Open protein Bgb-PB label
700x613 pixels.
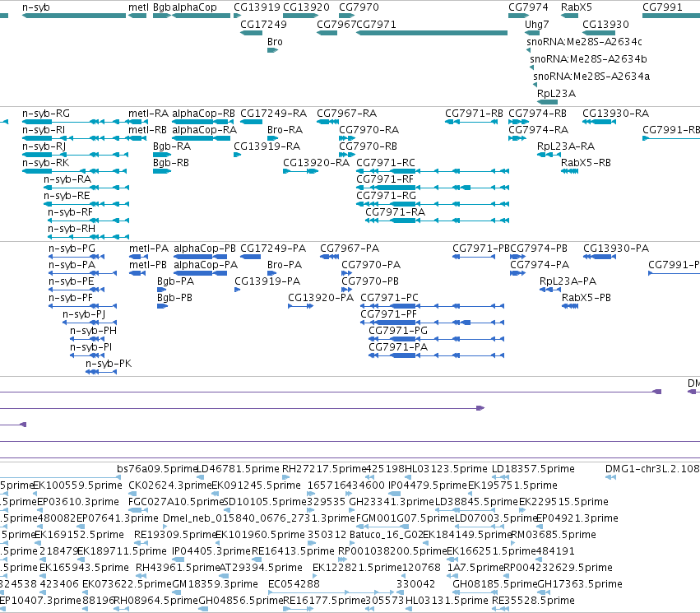(x=174, y=298)
